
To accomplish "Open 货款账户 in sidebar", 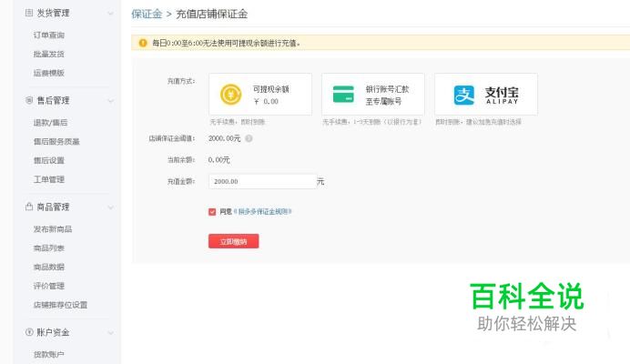I will pos(49,354).
